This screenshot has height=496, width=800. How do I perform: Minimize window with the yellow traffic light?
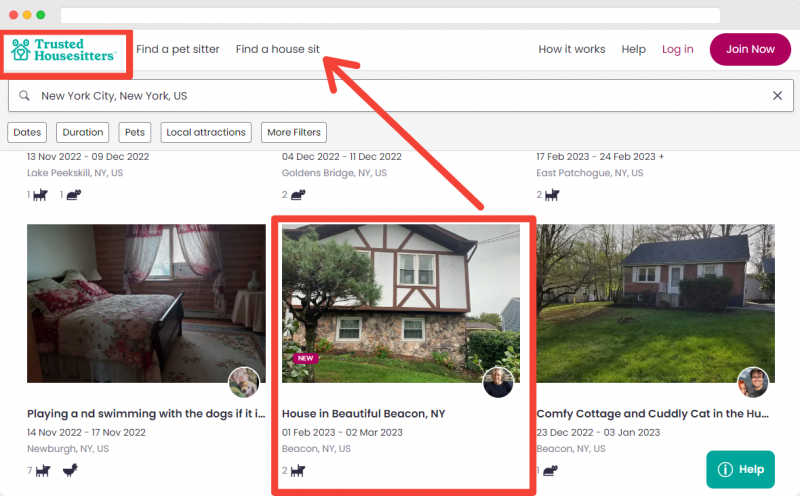(x=27, y=15)
